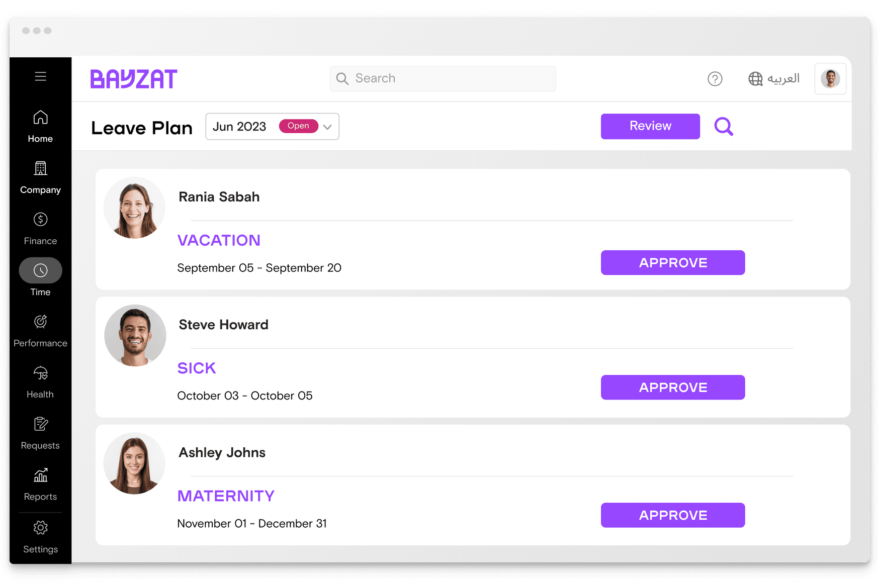Open the Requests section

click(x=40, y=424)
